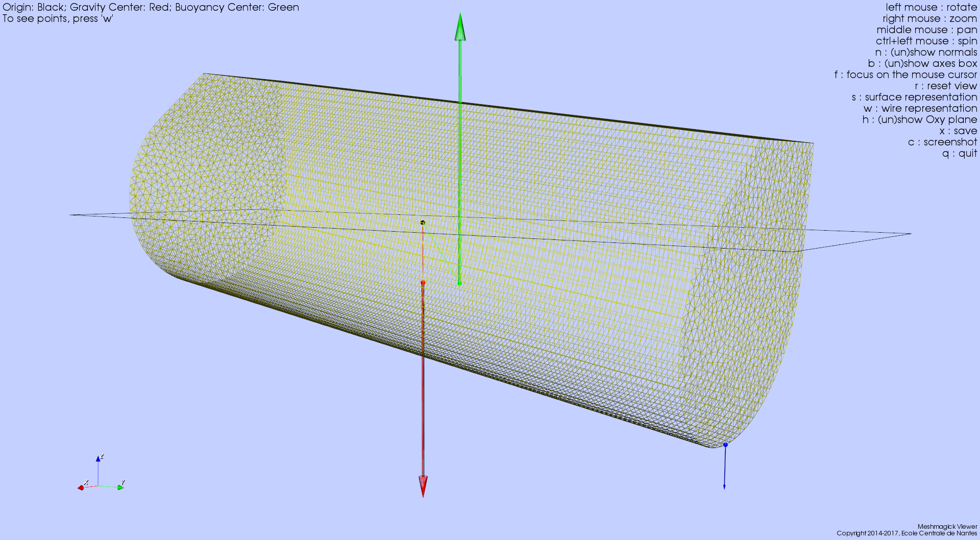Image resolution: width=980 pixels, height=540 pixels.
Task: Click the 'q : quit' text
Action: pyautogui.click(x=959, y=154)
